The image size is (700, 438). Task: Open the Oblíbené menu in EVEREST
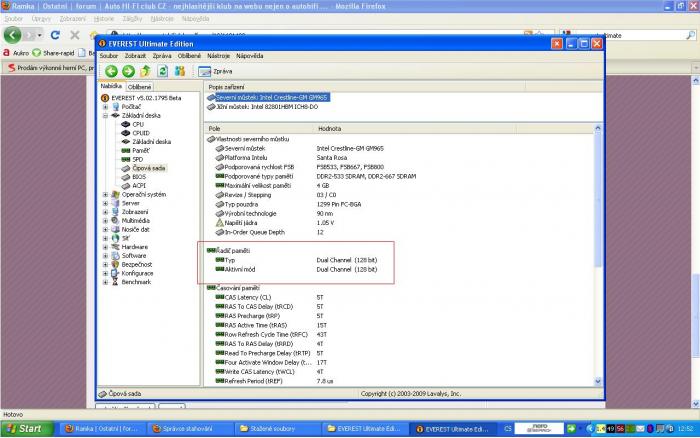(x=191, y=55)
